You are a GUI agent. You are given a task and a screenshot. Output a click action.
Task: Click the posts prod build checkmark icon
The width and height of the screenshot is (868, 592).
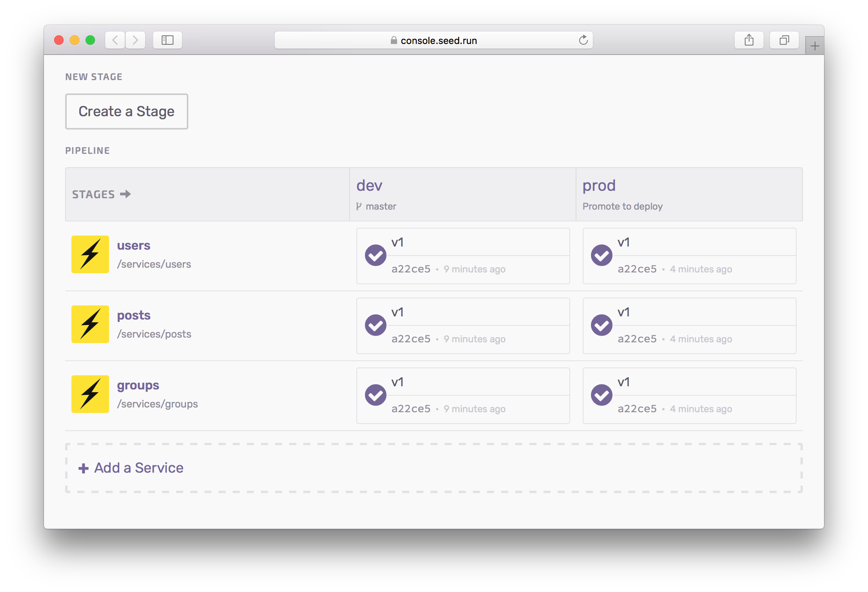point(602,325)
